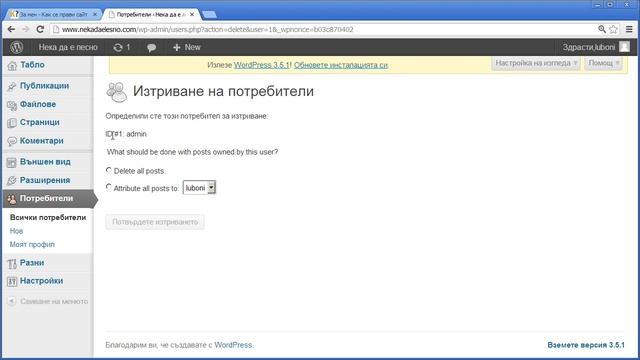Click the Разни tools icon
640x360 pixels.
tap(12, 263)
